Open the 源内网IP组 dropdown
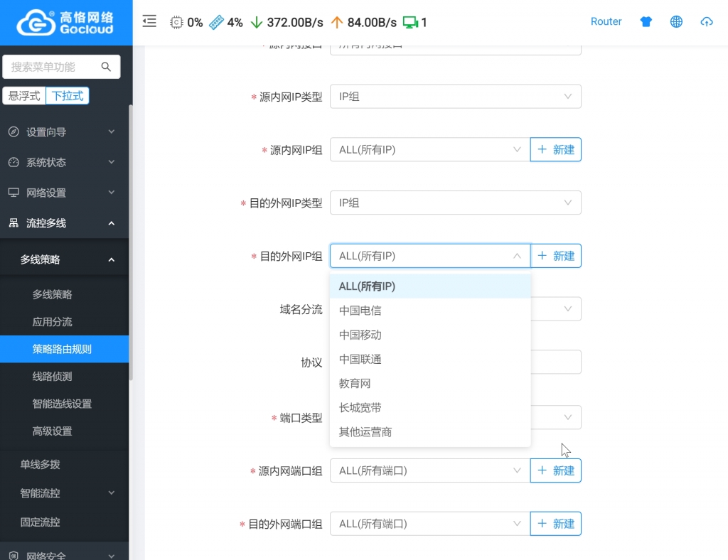This screenshot has width=728, height=560. 430,149
